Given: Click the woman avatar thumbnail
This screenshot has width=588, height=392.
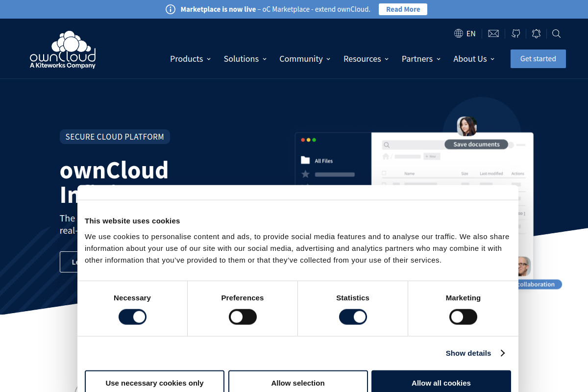Looking at the screenshot, I should (x=466, y=126).
